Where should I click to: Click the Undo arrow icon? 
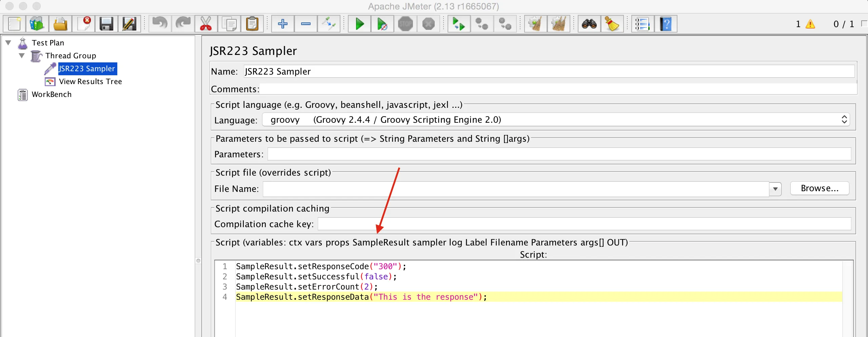pyautogui.click(x=160, y=24)
